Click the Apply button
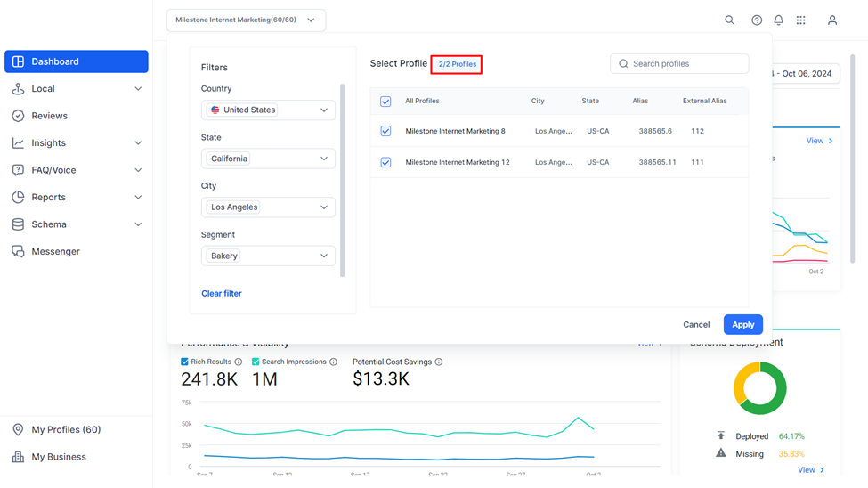 click(x=742, y=325)
